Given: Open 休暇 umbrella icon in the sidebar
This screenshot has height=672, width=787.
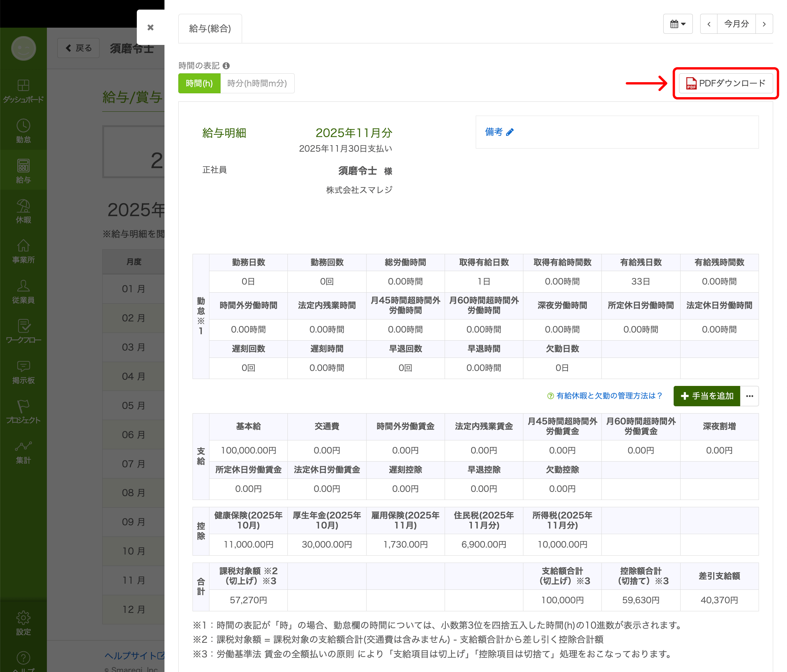Looking at the screenshot, I should point(23,211).
